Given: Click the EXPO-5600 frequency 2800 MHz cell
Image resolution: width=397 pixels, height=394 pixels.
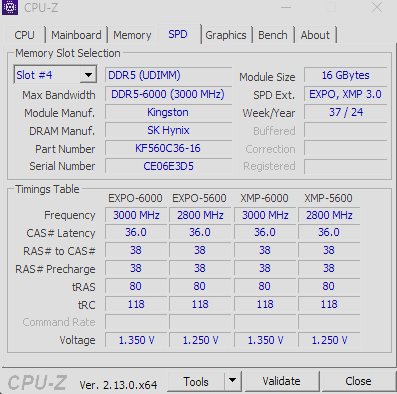Looking at the screenshot, I should pos(200,215).
